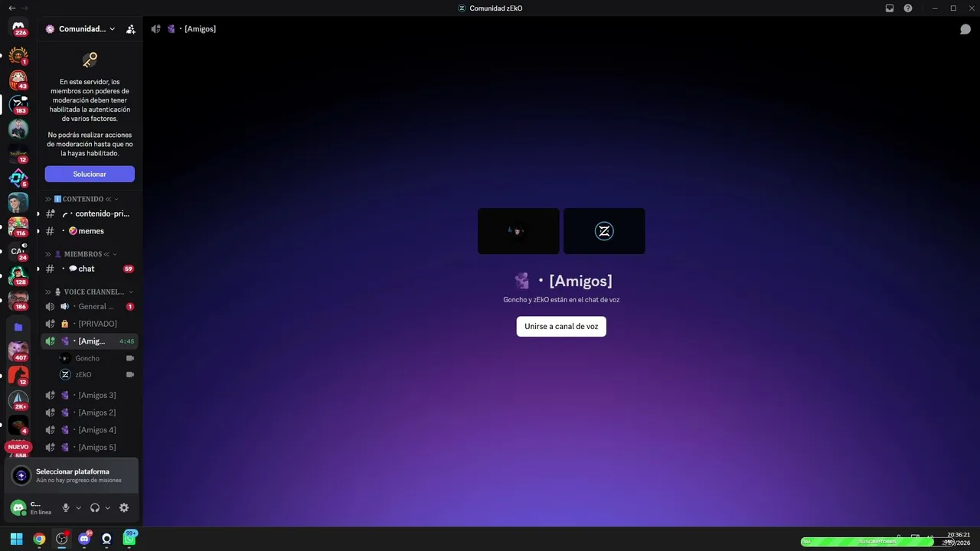
Task: Open the server folder icon in sidebar
Action: 18,327
